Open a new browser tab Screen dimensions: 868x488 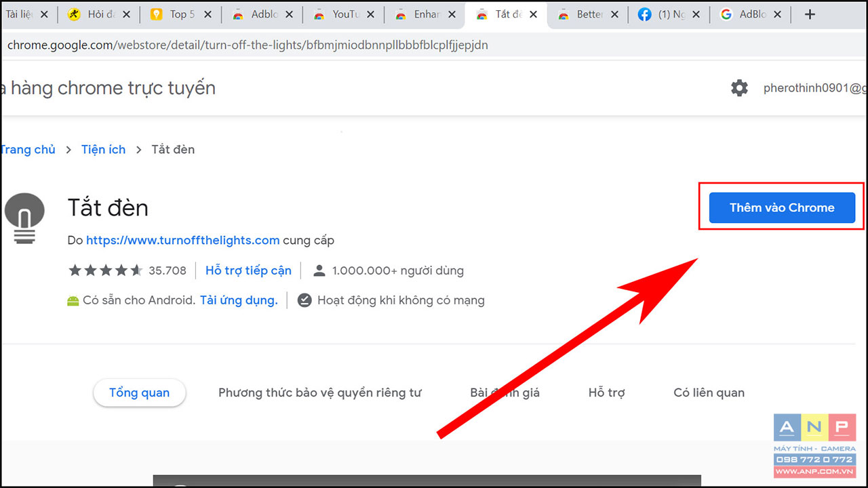point(810,14)
